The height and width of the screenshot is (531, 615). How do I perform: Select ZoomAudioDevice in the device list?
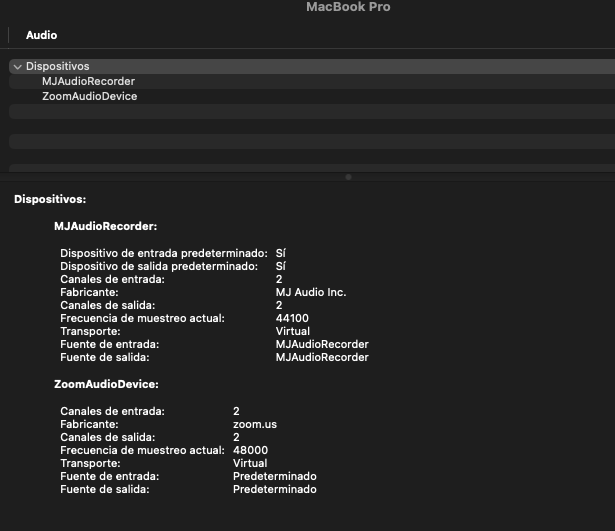point(89,96)
